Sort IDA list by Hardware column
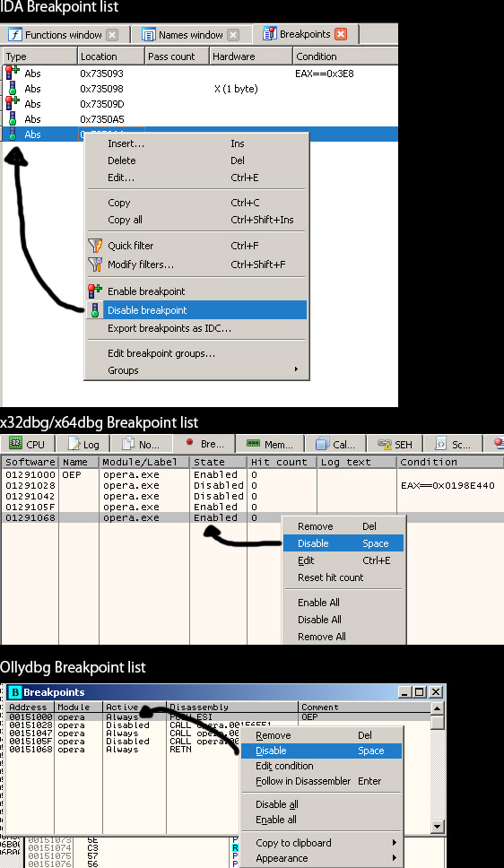The width and height of the screenshot is (504, 868). coord(250,56)
